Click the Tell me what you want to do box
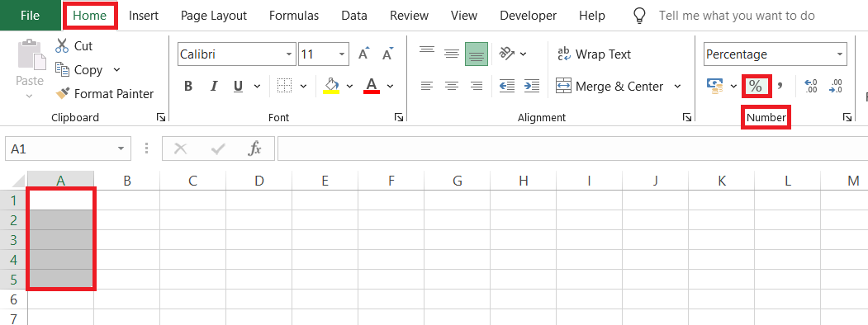This screenshot has width=868, height=325. click(737, 16)
